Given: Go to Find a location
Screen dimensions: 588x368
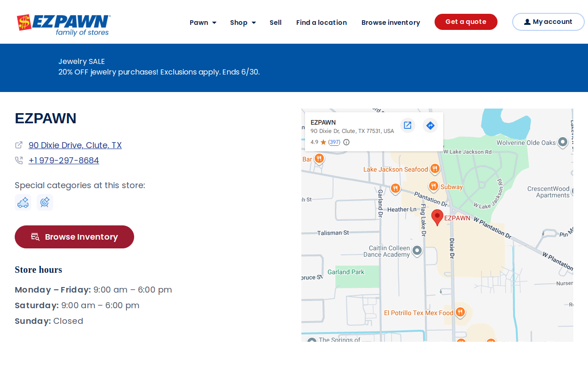Looking at the screenshot, I should [322, 23].
